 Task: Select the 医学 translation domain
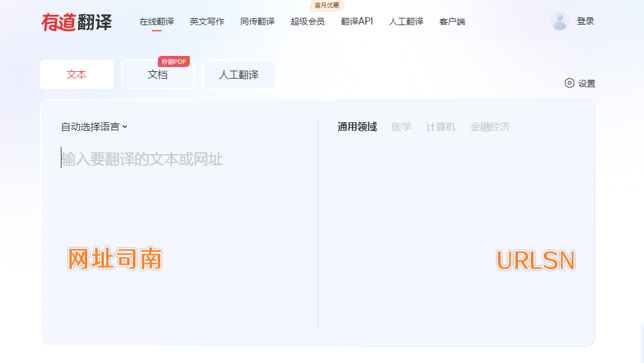tap(402, 127)
